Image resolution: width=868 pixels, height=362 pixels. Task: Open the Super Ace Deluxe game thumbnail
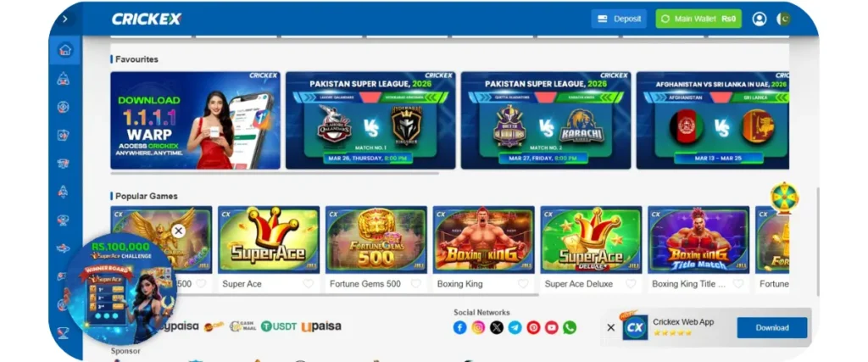tap(591, 240)
